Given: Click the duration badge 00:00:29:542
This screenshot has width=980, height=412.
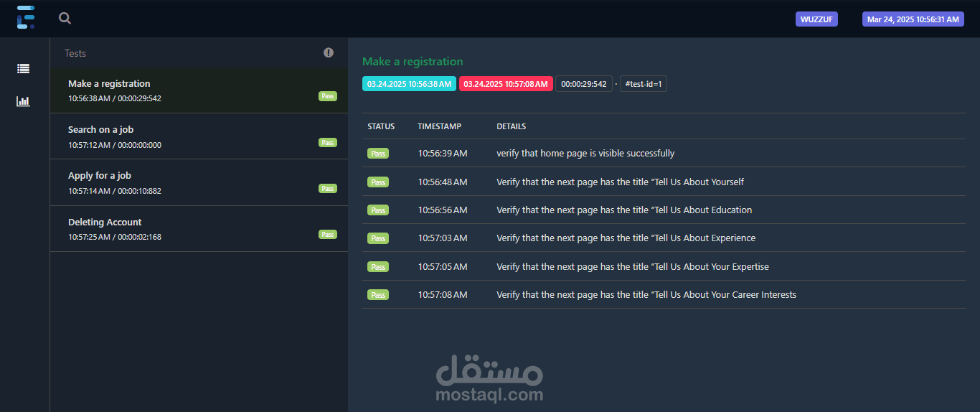Looking at the screenshot, I should click(584, 84).
